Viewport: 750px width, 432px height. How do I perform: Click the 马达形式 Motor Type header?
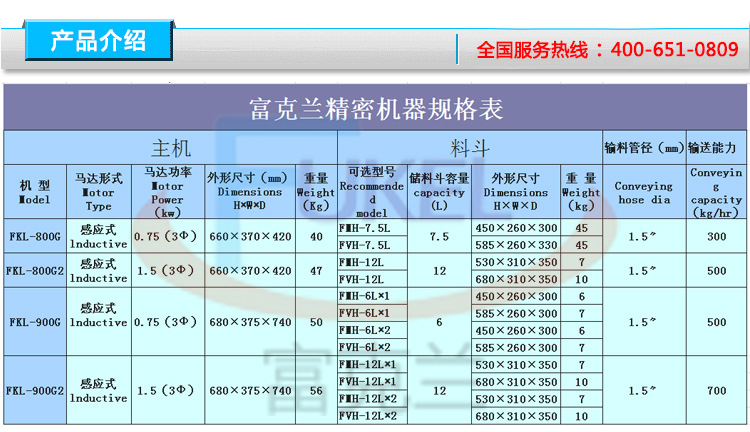click(x=99, y=192)
